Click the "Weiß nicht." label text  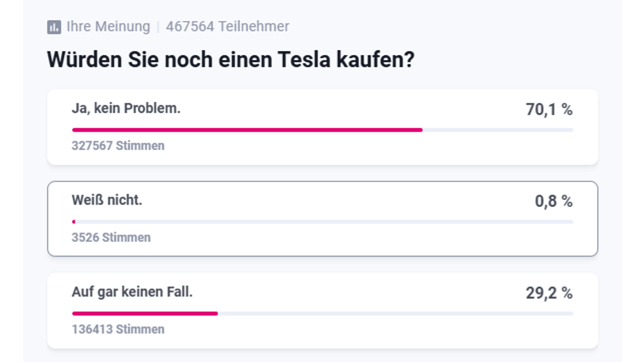107,201
